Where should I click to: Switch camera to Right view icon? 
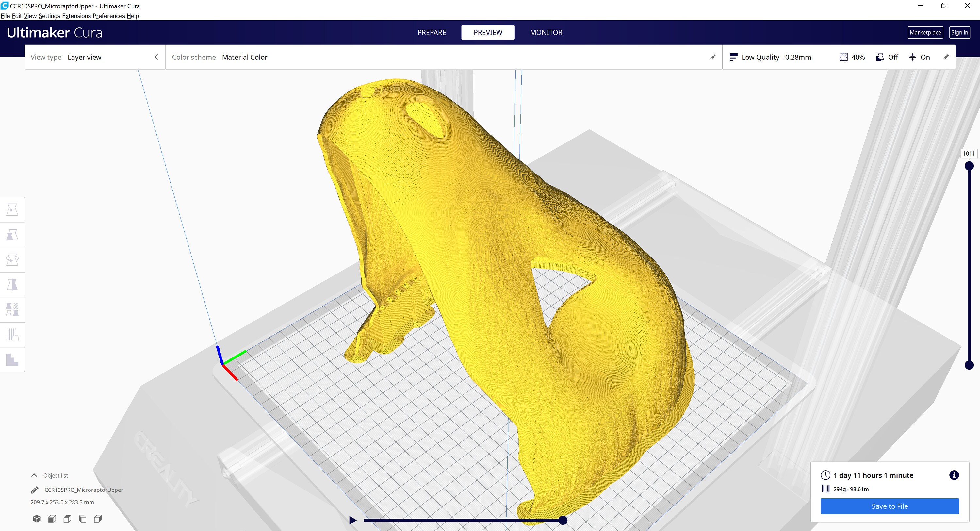[x=98, y=519]
